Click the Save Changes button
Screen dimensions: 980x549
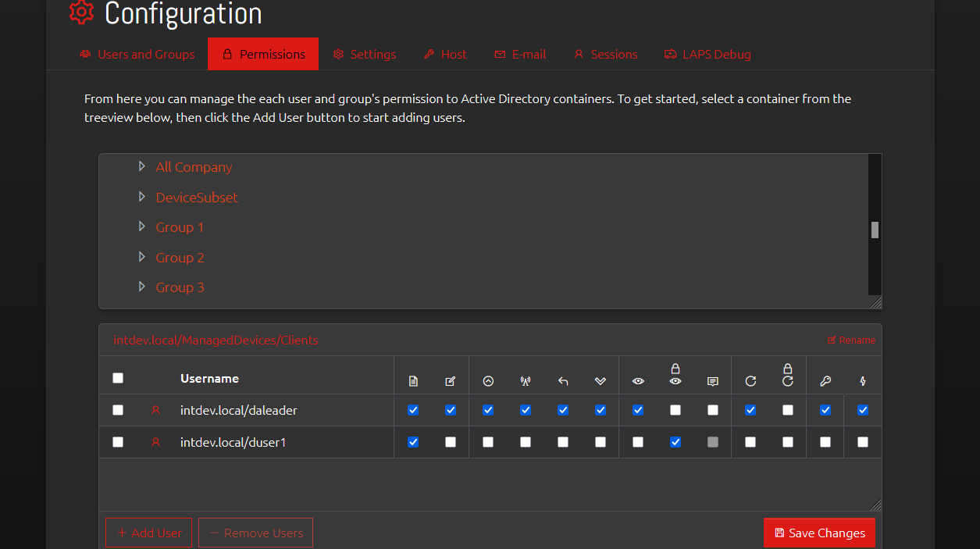(819, 533)
